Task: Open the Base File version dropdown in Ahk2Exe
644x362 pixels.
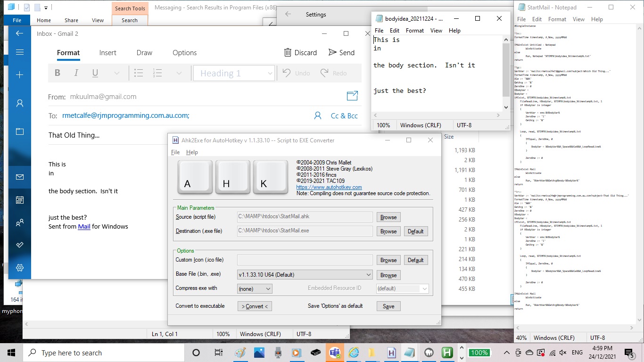Action: coord(370,274)
